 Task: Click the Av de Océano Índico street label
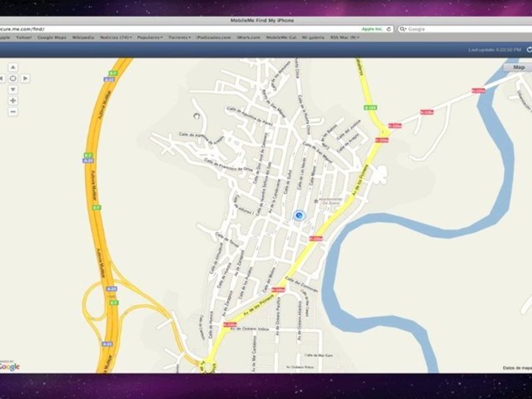point(250,329)
